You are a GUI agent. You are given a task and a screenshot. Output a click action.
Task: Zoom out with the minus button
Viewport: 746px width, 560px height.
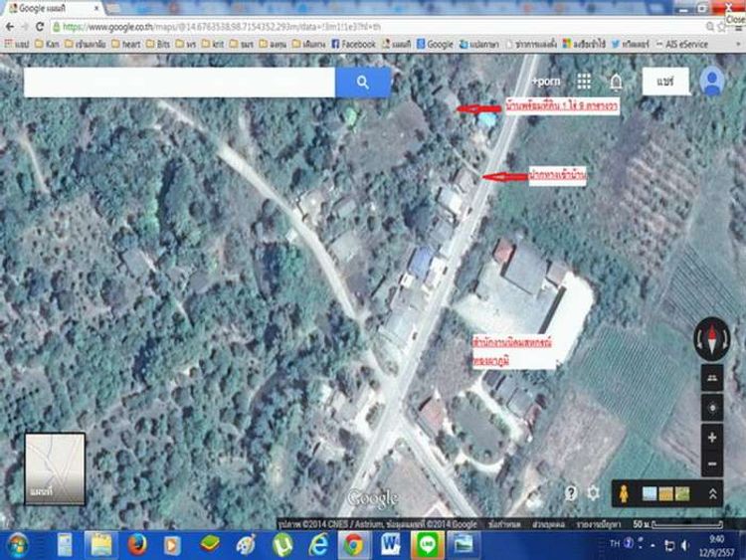click(712, 464)
